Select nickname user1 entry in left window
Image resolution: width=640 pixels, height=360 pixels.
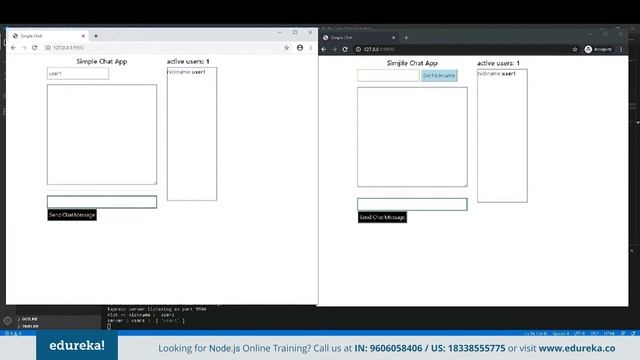click(187, 72)
